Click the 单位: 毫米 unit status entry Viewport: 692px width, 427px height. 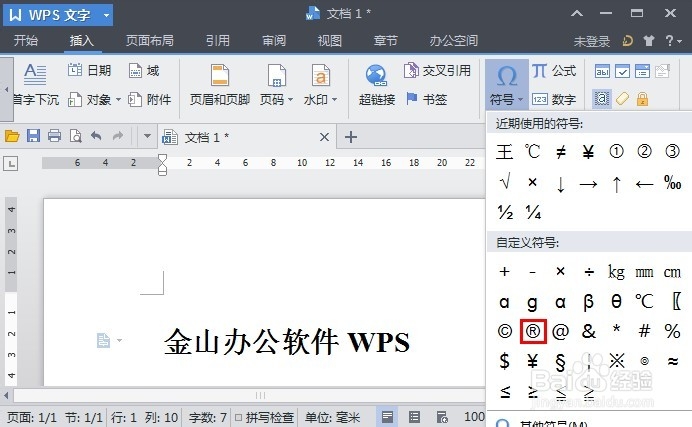pyautogui.click(x=332, y=417)
